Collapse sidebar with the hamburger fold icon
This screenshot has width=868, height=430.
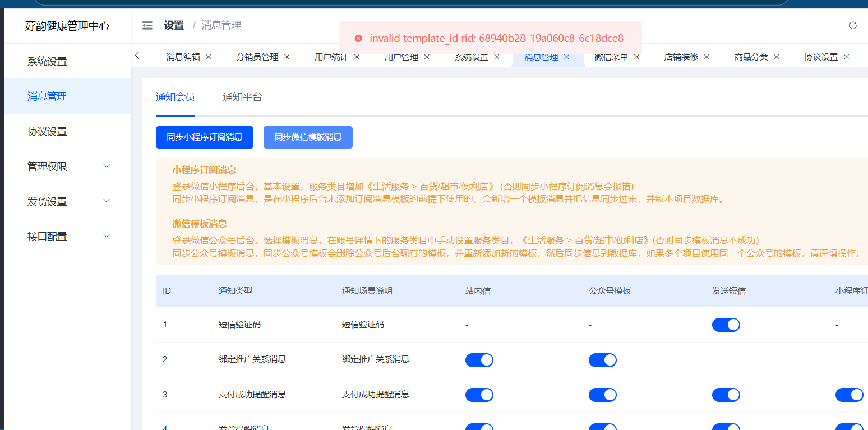tap(147, 25)
